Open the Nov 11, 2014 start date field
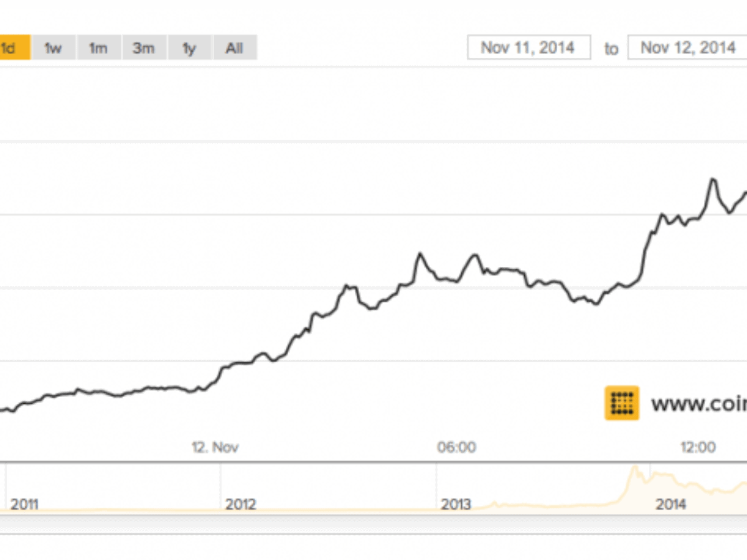The height and width of the screenshot is (560, 747). (528, 47)
